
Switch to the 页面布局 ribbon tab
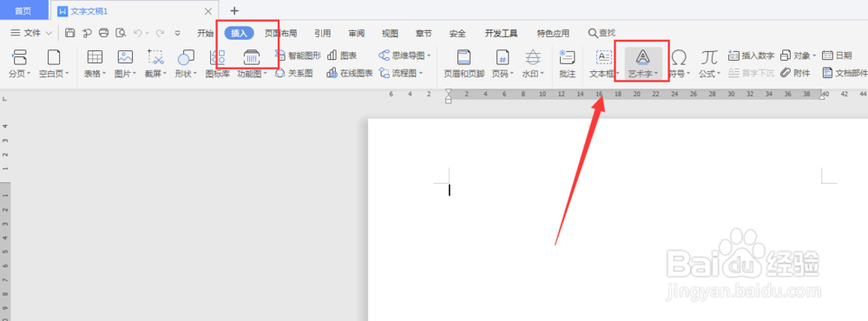pos(280,33)
